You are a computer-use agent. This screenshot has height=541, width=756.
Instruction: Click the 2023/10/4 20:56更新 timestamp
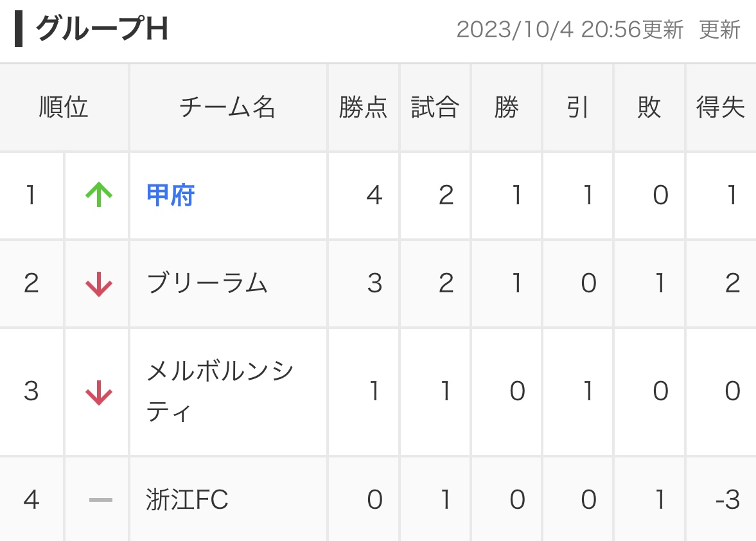[x=570, y=30]
